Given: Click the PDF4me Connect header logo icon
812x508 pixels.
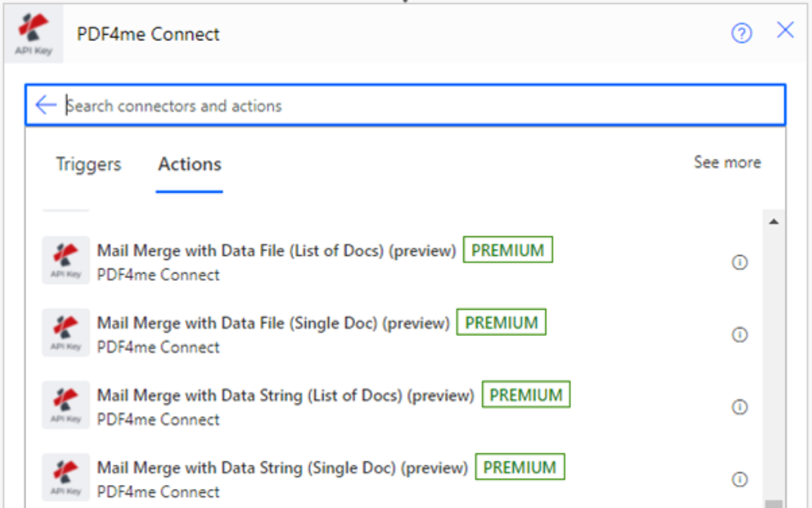Looking at the screenshot, I should point(33,34).
